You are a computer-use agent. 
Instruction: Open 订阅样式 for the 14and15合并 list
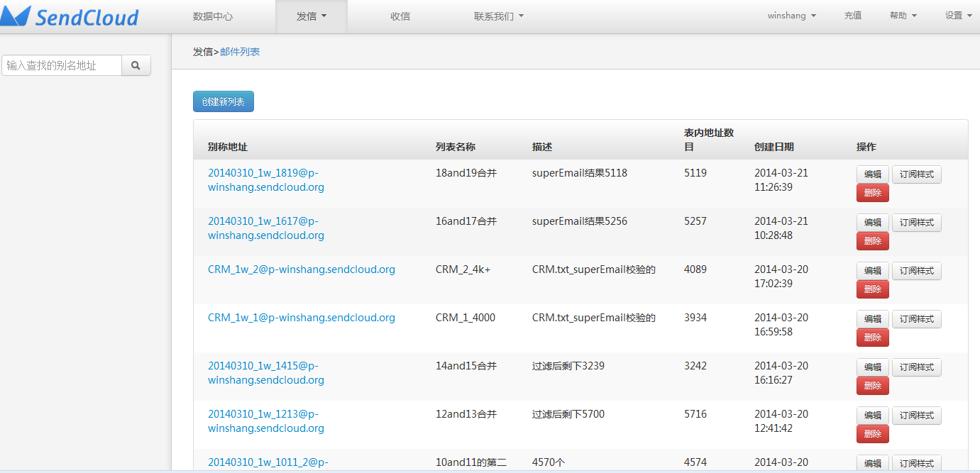pos(917,367)
